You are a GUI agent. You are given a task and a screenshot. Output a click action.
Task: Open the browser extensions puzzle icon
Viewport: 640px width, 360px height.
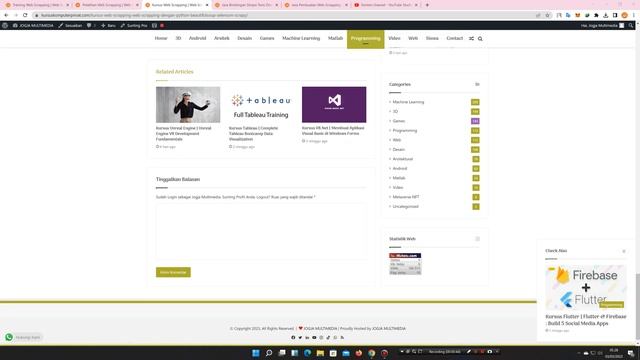click(596, 15)
